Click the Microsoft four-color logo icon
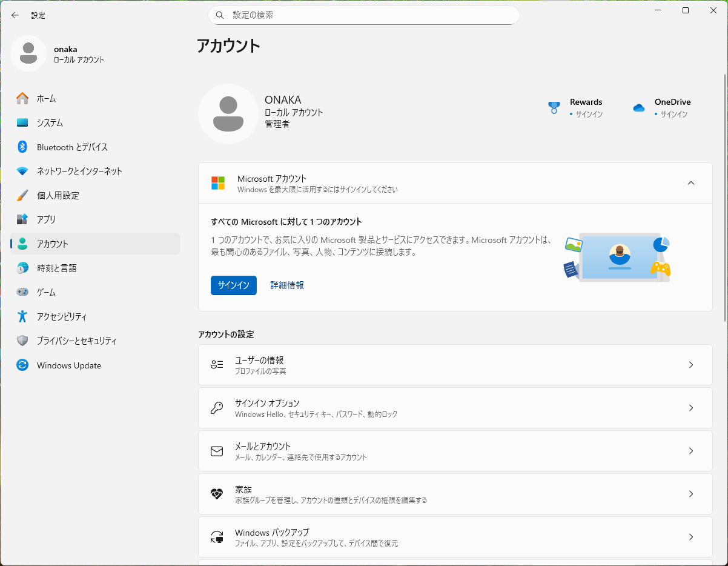Viewport: 728px width, 566px height. (218, 183)
